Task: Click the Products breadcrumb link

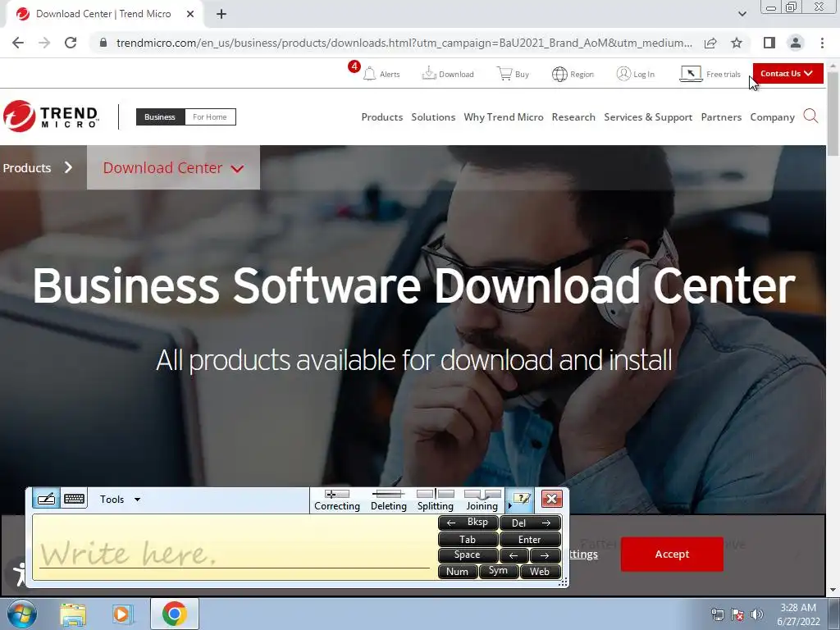Action: [x=27, y=167]
